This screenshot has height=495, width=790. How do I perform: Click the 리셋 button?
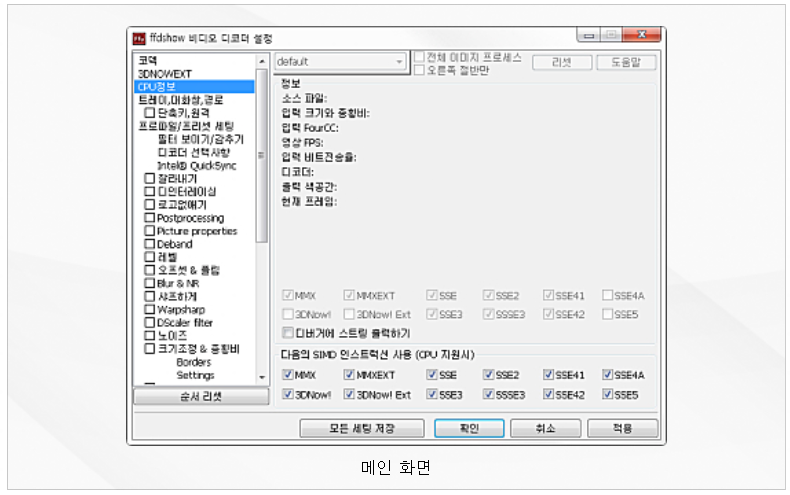point(562,62)
